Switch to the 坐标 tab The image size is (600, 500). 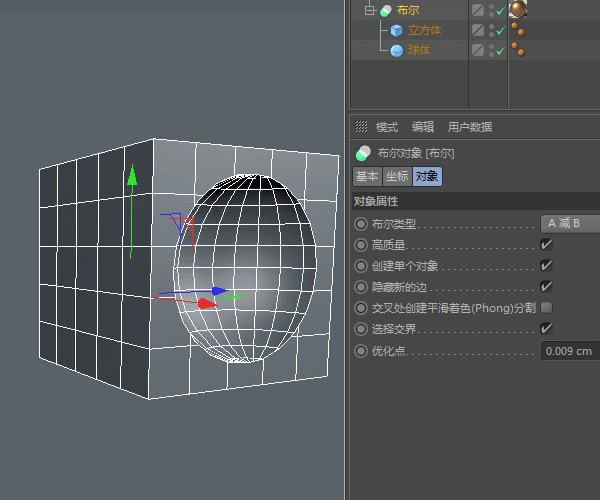pos(397,176)
